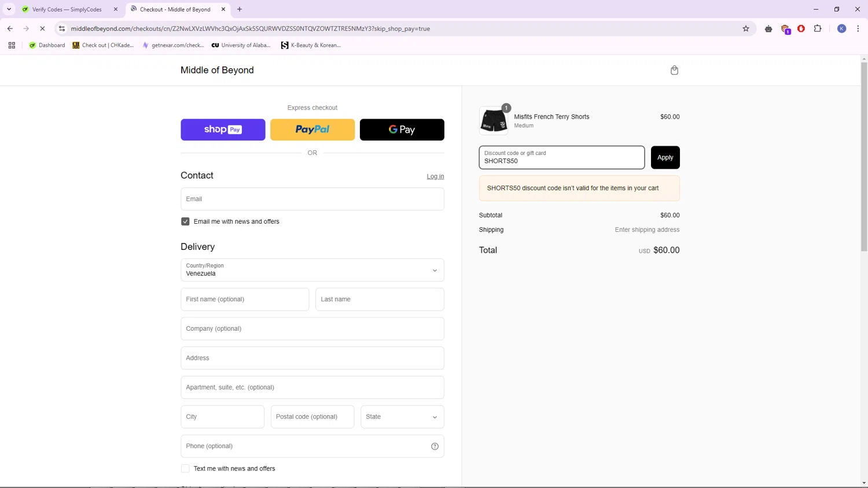Focus the Last name field
868x488 pixels.
(380, 300)
